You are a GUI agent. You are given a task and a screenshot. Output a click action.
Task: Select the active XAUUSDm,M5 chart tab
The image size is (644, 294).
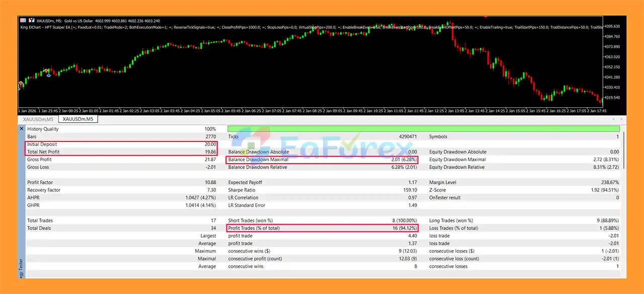pos(78,119)
